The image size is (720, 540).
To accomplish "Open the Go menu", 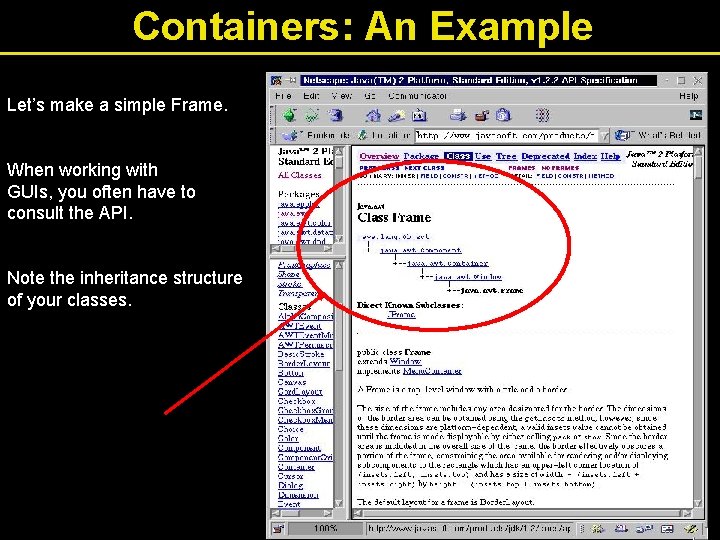I will point(370,96).
